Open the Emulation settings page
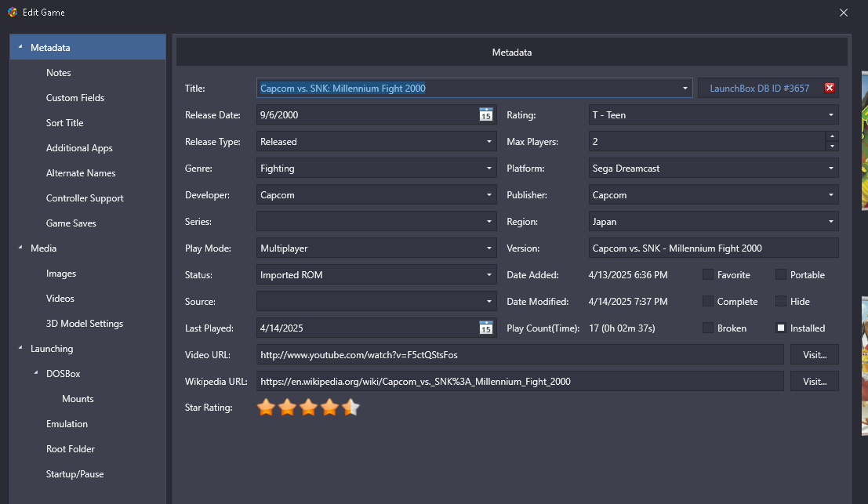 pos(67,424)
